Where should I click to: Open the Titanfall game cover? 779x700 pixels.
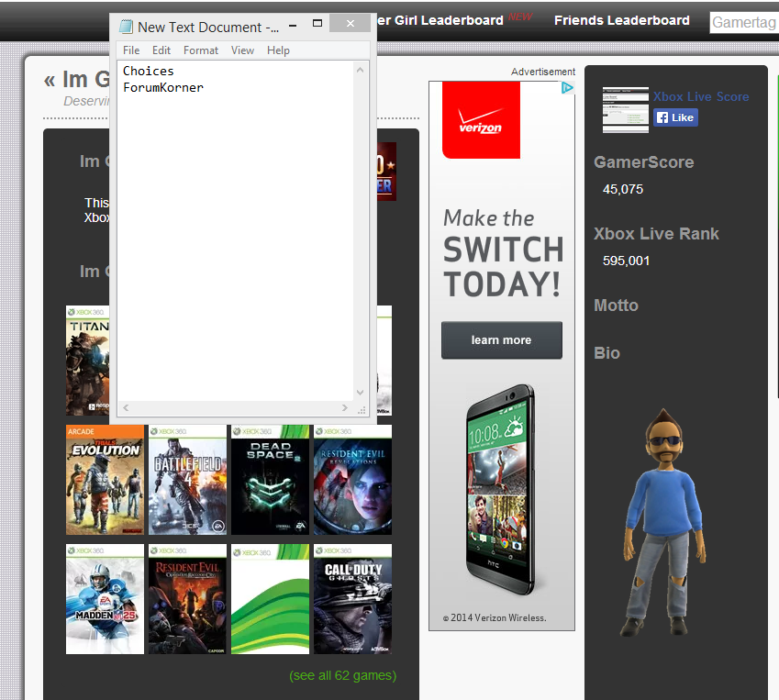point(87,361)
